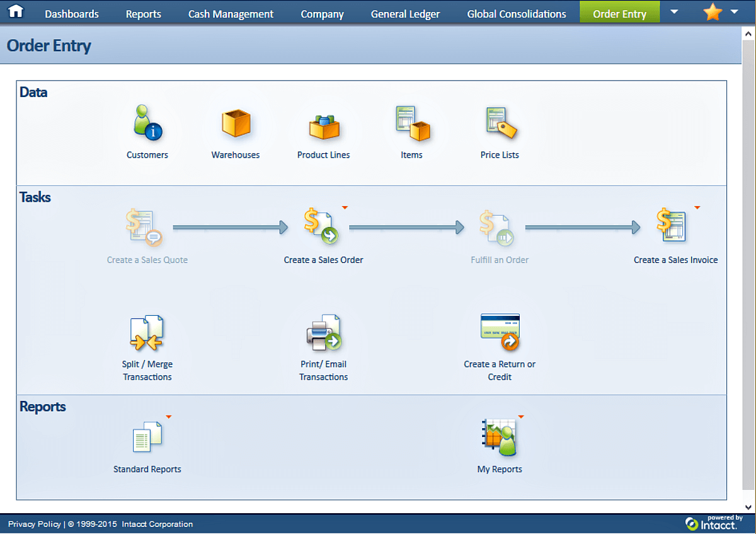Click the Price Lists label
This screenshot has height=534, width=756.
500,155
